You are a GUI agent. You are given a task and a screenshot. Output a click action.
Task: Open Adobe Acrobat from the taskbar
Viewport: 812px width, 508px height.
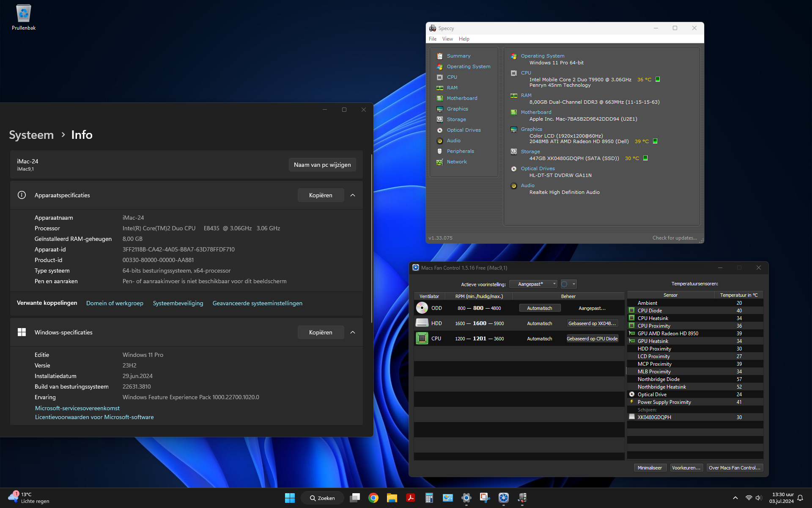coord(411,498)
